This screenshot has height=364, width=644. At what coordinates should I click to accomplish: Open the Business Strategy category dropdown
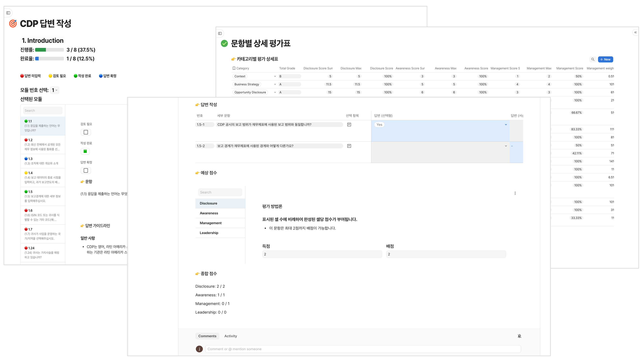click(275, 84)
